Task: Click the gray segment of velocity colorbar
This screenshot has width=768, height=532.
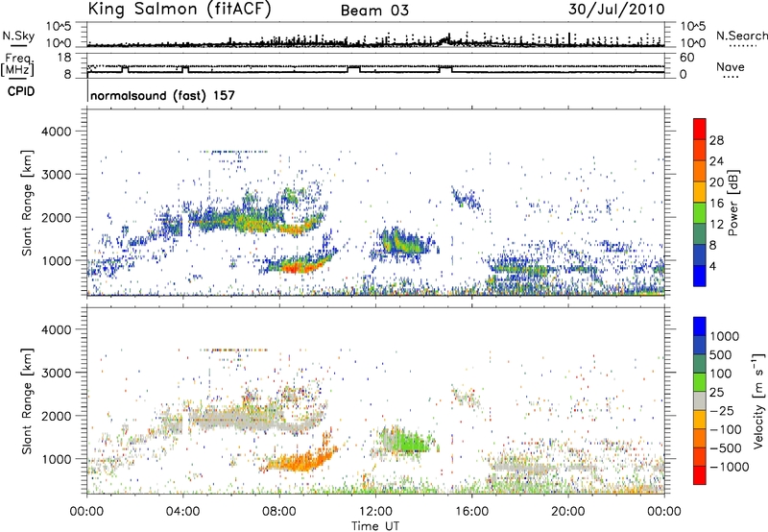Action: coord(700,400)
